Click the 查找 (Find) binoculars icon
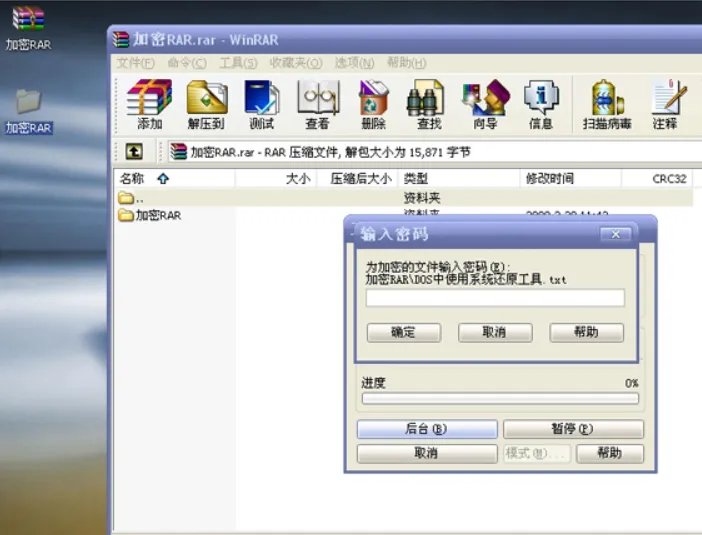702x535 pixels. 429,104
